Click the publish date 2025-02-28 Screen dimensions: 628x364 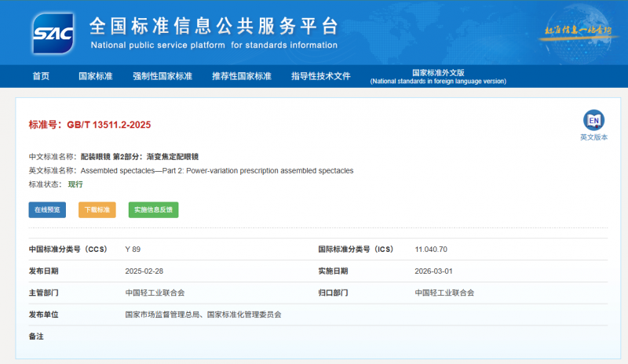coord(144,271)
